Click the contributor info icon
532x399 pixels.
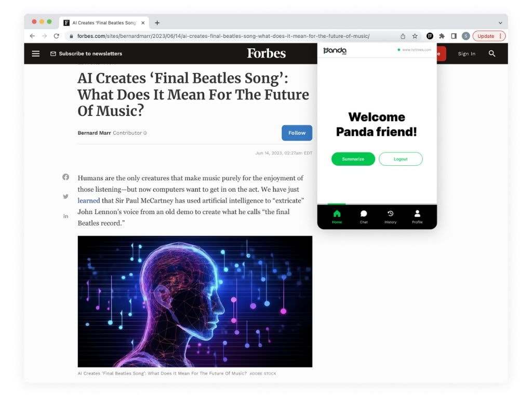[145, 133]
